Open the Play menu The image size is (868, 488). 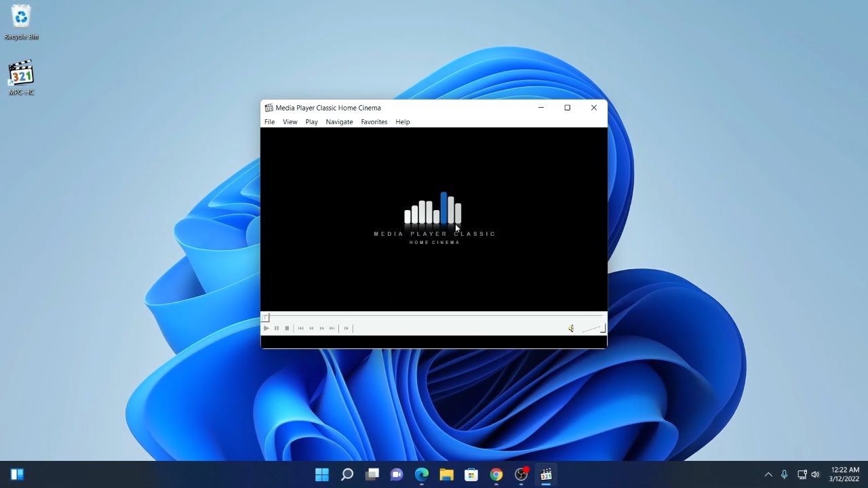pyautogui.click(x=311, y=122)
